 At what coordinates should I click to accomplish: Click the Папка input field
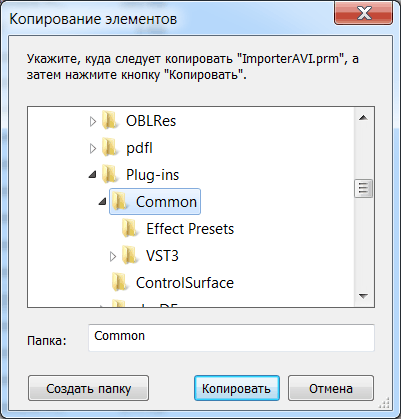pyautogui.click(x=231, y=337)
